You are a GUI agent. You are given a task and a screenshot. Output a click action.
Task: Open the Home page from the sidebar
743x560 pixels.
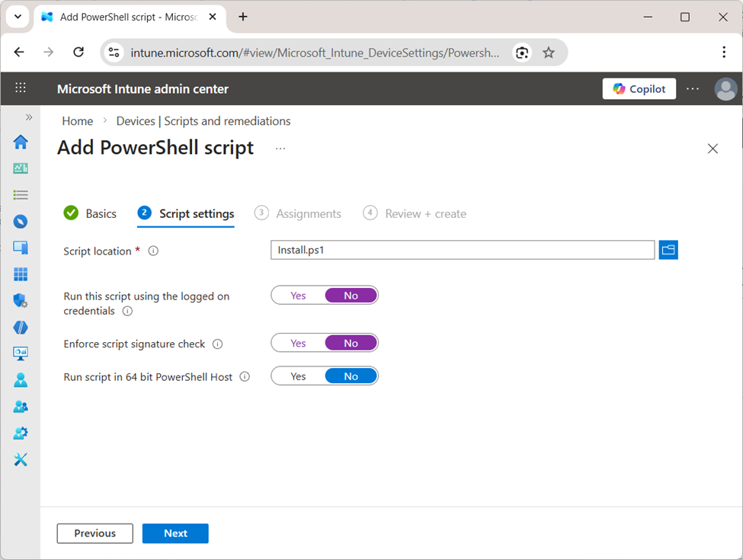pyautogui.click(x=21, y=142)
